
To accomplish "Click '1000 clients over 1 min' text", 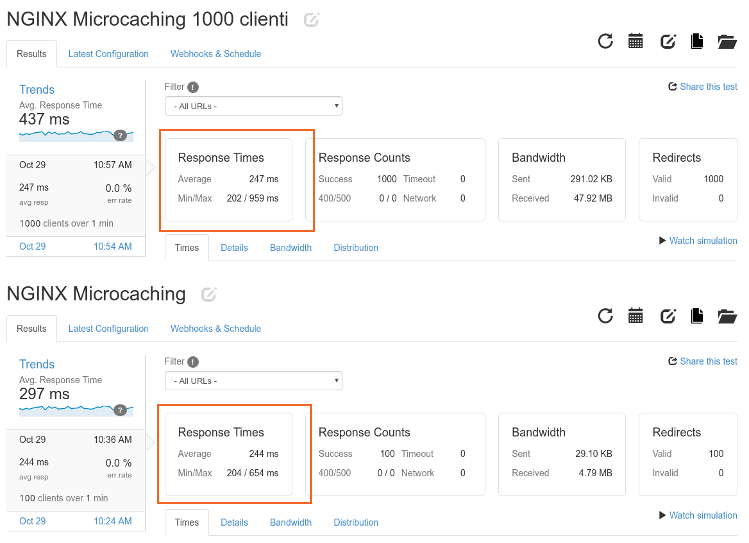I will (x=66, y=224).
